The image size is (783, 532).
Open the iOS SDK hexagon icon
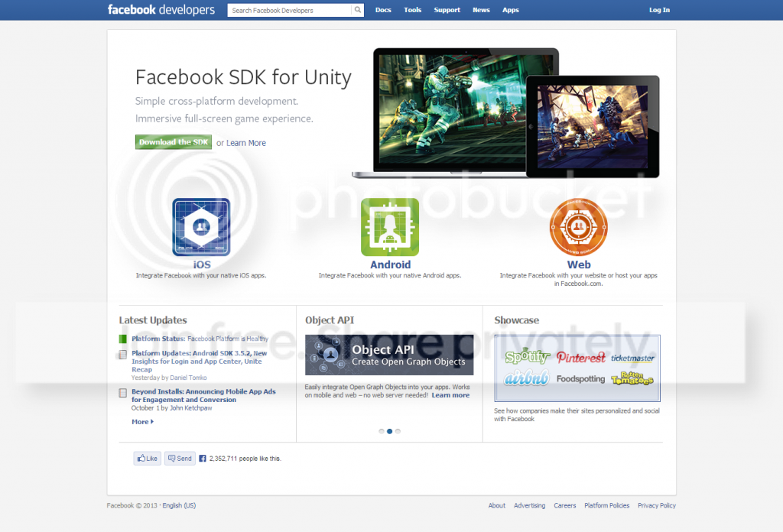(x=201, y=227)
